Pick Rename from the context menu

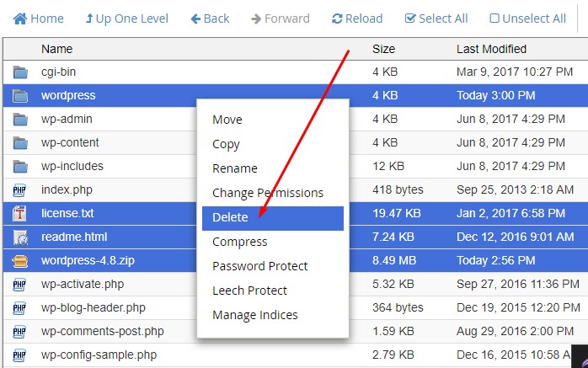(x=234, y=168)
